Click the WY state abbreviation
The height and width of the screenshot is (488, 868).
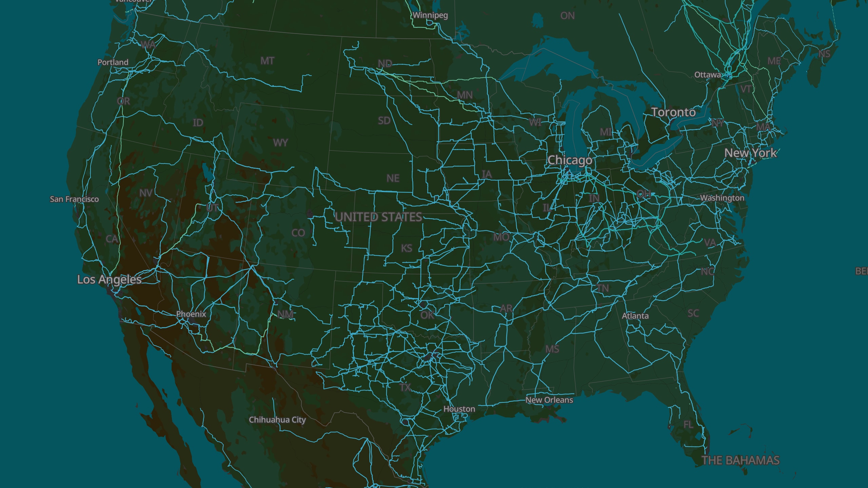(280, 143)
